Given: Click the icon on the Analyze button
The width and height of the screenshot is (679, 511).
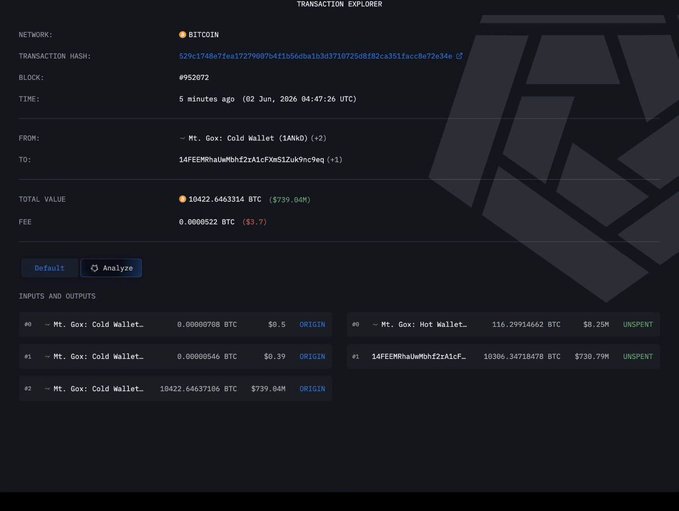Looking at the screenshot, I should pyautogui.click(x=94, y=268).
